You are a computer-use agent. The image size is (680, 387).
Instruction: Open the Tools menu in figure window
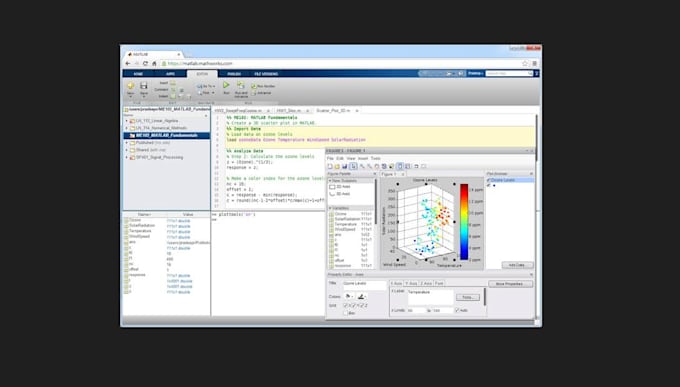(376, 159)
